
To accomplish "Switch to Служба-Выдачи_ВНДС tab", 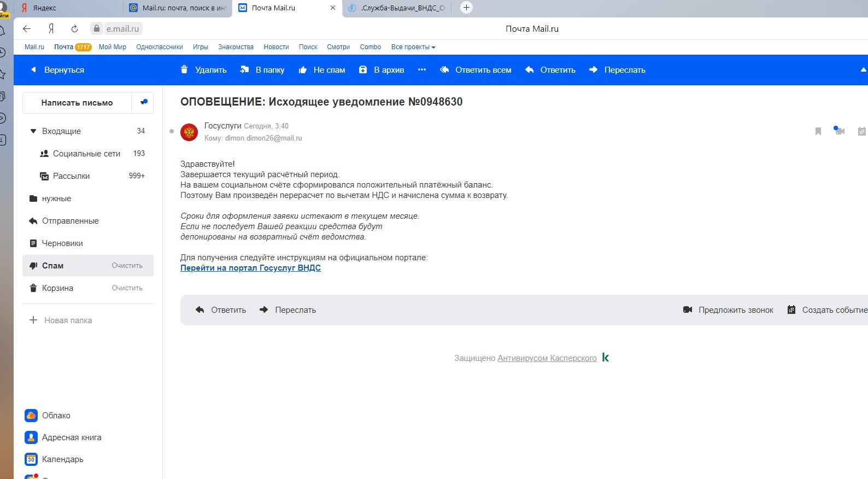I will pos(397,8).
